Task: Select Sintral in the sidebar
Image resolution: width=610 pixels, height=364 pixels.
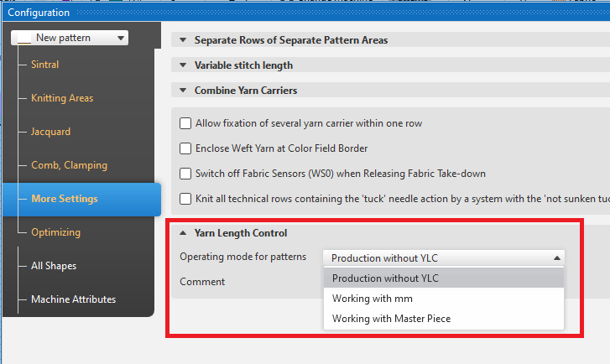Action: [45, 65]
